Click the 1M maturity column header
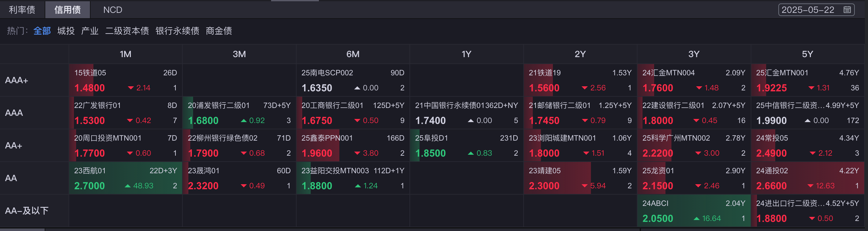This screenshot has width=868, height=231. click(x=125, y=54)
